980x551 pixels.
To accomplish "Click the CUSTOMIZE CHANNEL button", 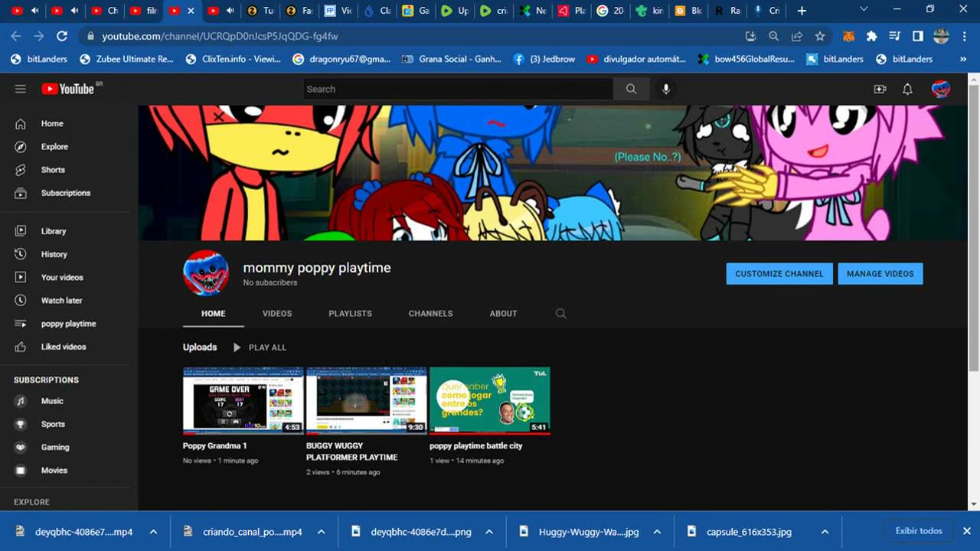I will tap(779, 274).
